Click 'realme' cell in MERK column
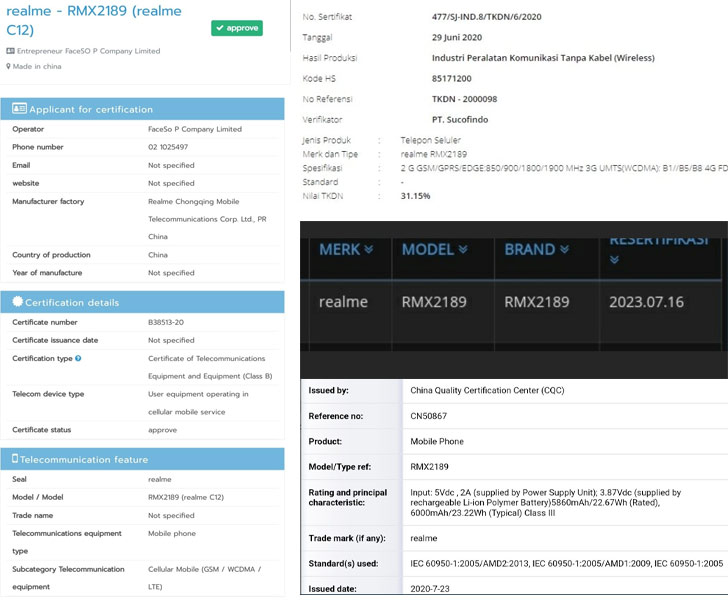The width and height of the screenshot is (728, 600). coord(343,302)
